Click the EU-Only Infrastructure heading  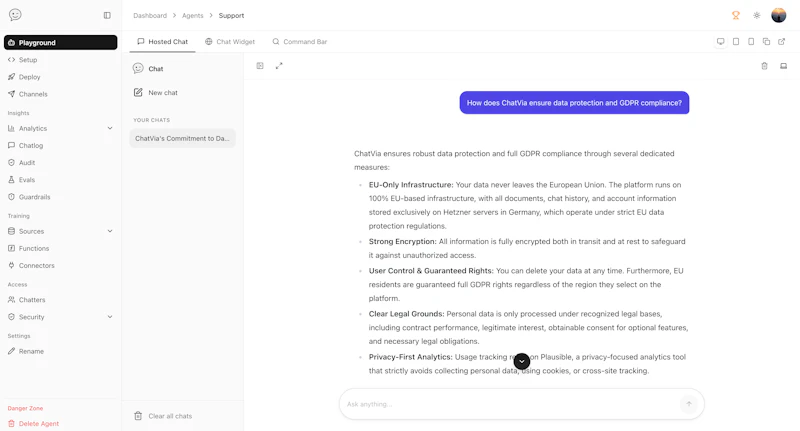point(411,185)
